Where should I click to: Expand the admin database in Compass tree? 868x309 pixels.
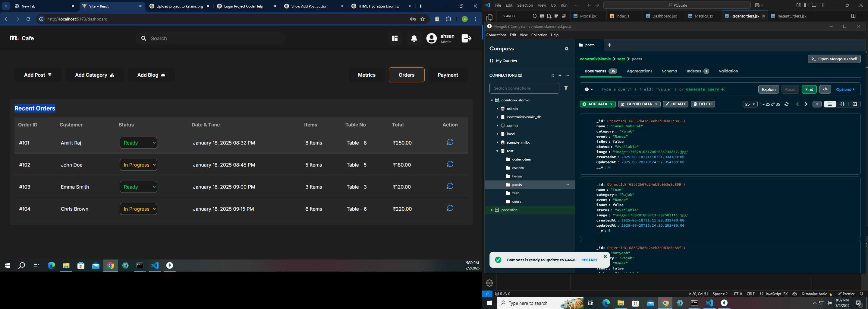pos(497,109)
